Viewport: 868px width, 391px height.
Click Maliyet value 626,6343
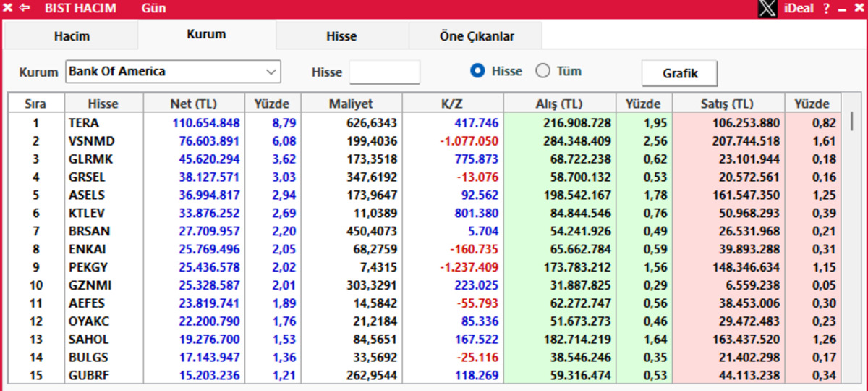372,123
